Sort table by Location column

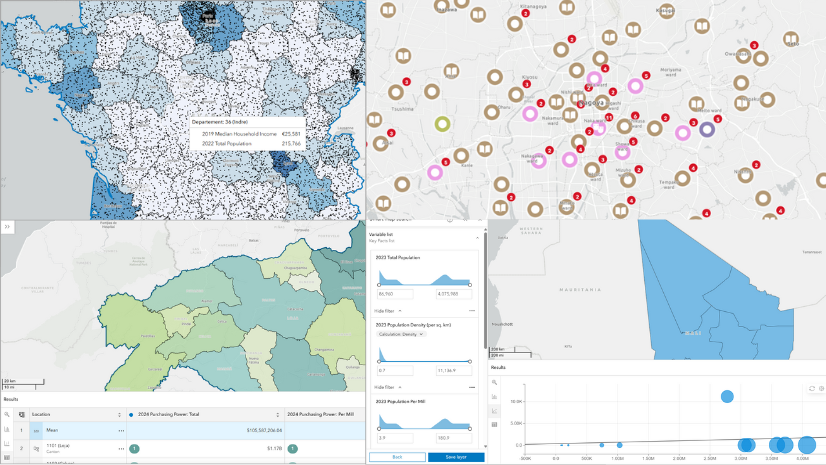[x=119, y=415]
